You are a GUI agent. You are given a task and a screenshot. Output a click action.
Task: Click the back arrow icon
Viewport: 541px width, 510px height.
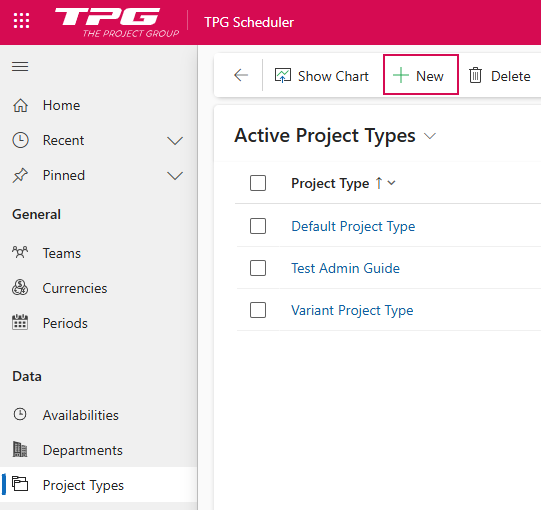point(241,75)
